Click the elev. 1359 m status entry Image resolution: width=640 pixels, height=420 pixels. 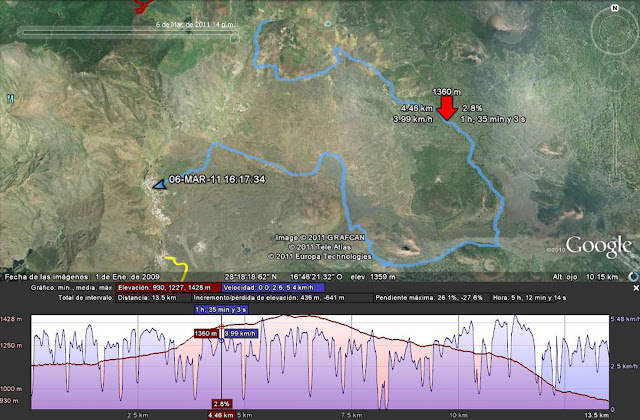tap(373, 277)
